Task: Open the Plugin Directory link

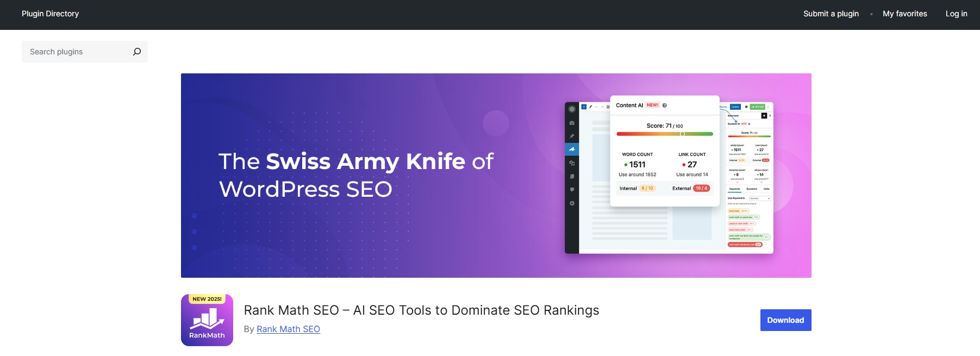Action: [50, 14]
